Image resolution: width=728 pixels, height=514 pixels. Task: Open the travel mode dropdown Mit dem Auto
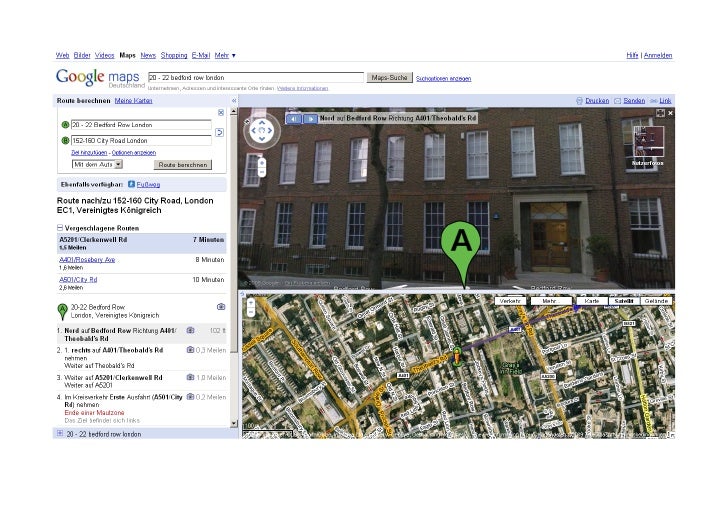click(97, 164)
